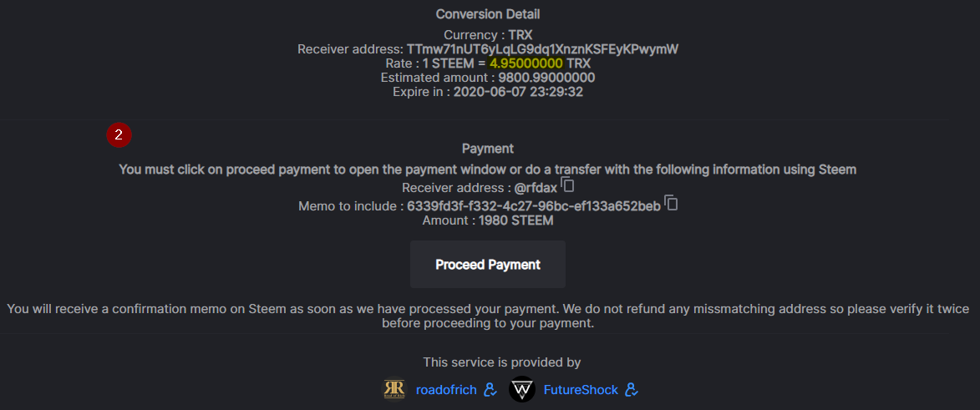Image resolution: width=980 pixels, height=410 pixels.
Task: Click follow icon next to FutureShock
Action: pos(632,389)
